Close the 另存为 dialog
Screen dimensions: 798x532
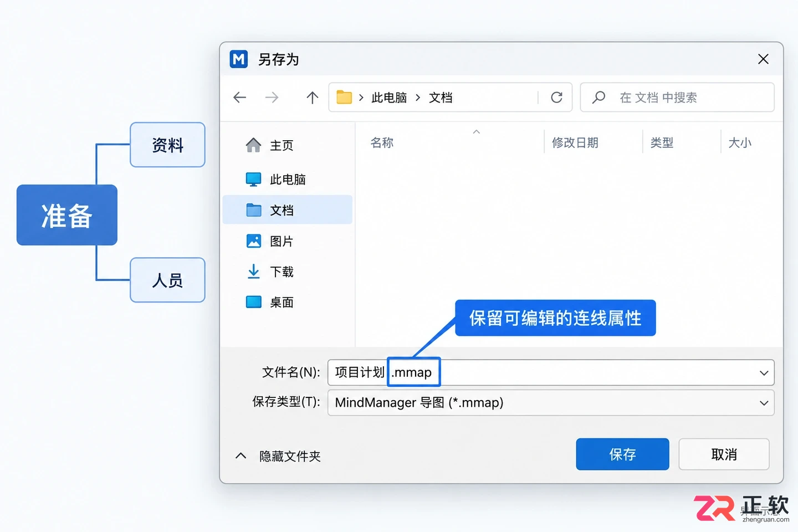point(763,59)
